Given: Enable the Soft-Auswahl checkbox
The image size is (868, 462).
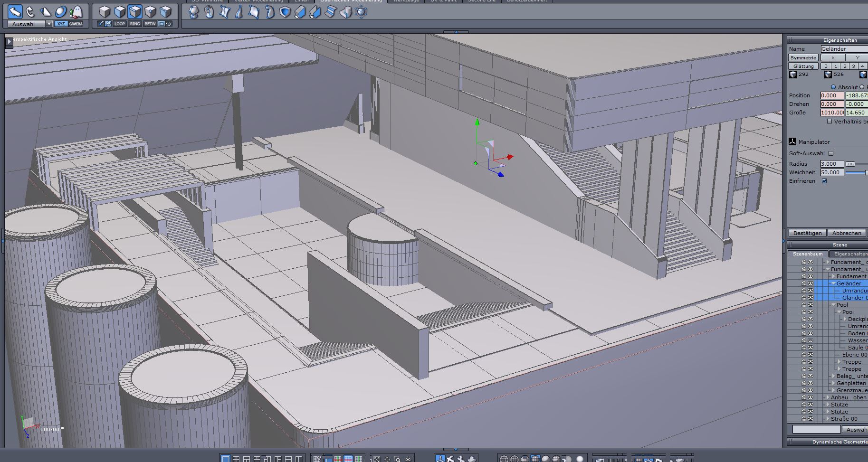Looking at the screenshot, I should point(831,153).
